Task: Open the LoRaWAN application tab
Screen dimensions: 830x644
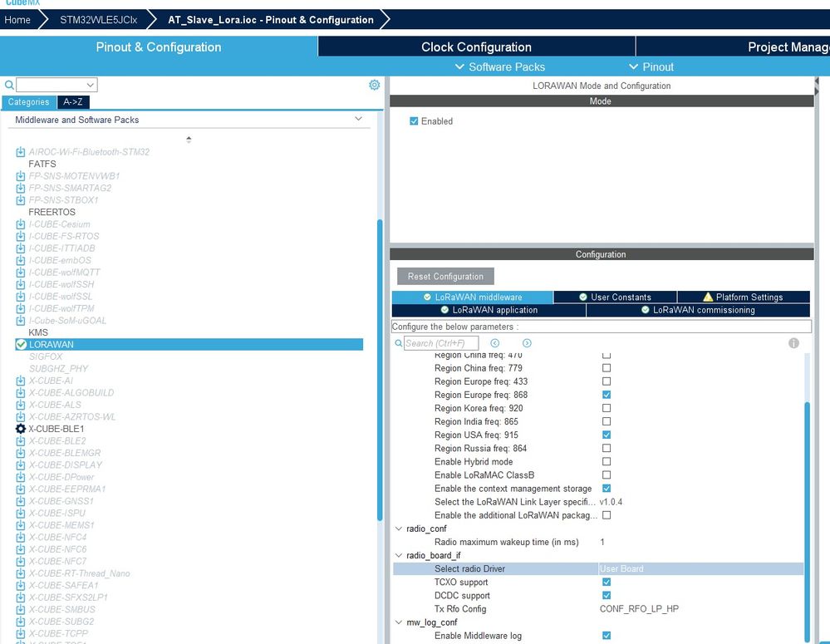Action: point(489,310)
